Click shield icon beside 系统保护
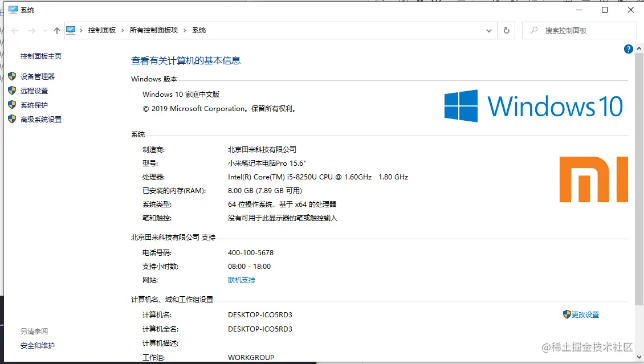 [12, 105]
